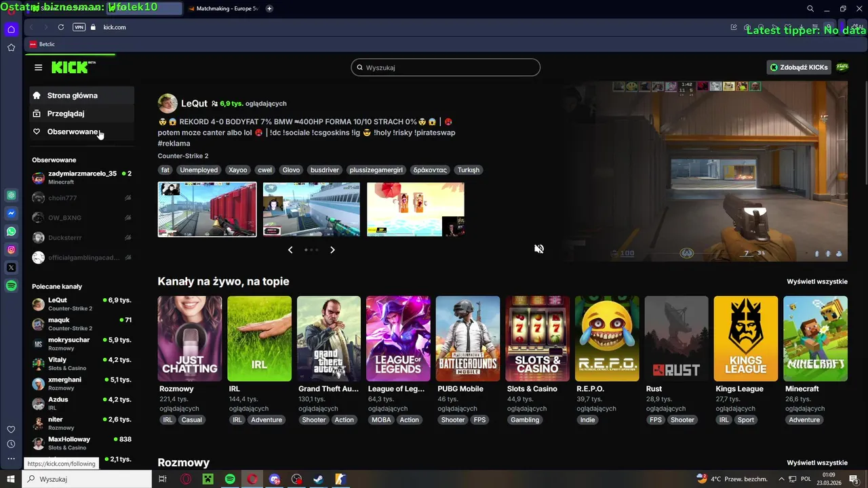Focus Windows taskbar Wyszukaj search box
Viewport: 868px width, 488px height.
(x=87, y=479)
